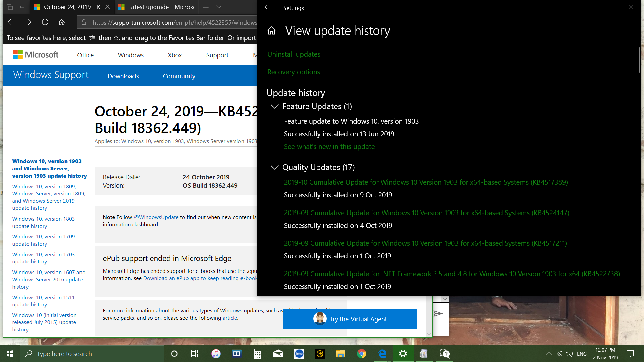
Task: Click Download an ePub app link
Action: tap(200, 278)
